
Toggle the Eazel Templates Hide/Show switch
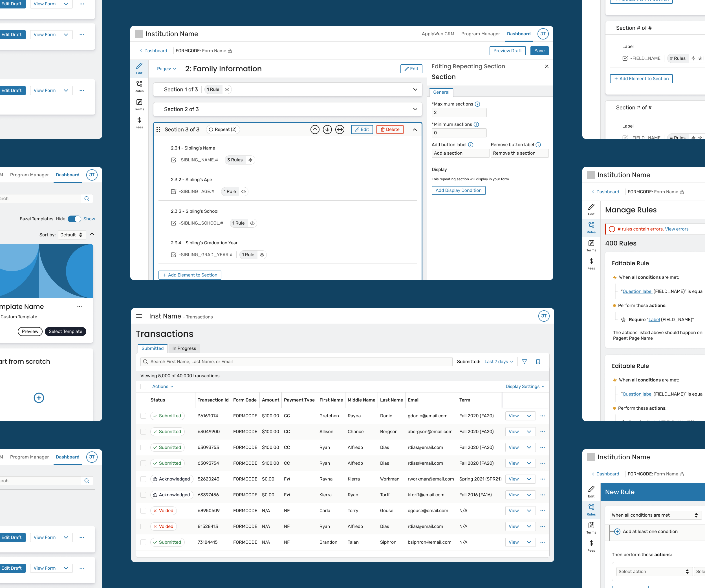74,219
